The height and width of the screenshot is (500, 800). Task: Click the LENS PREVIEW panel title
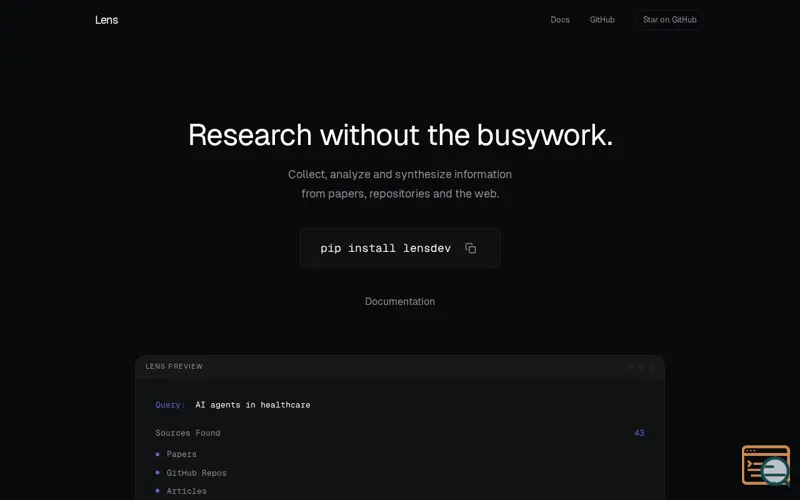tap(174, 366)
